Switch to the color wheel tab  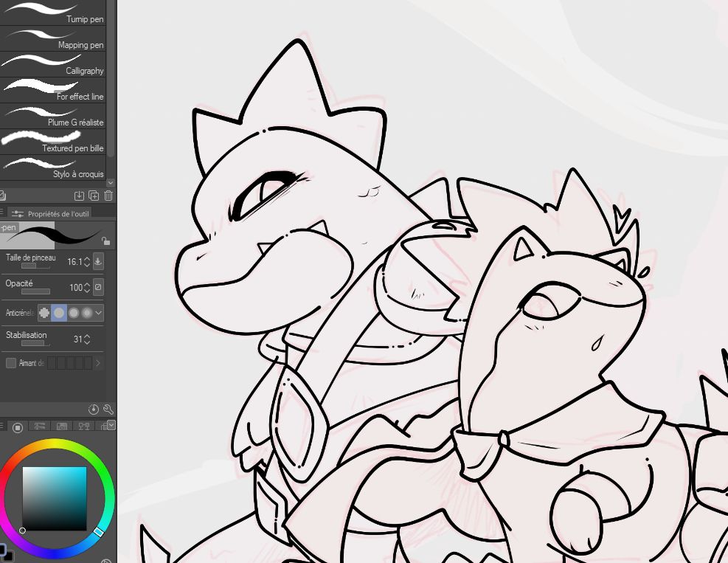pos(17,427)
